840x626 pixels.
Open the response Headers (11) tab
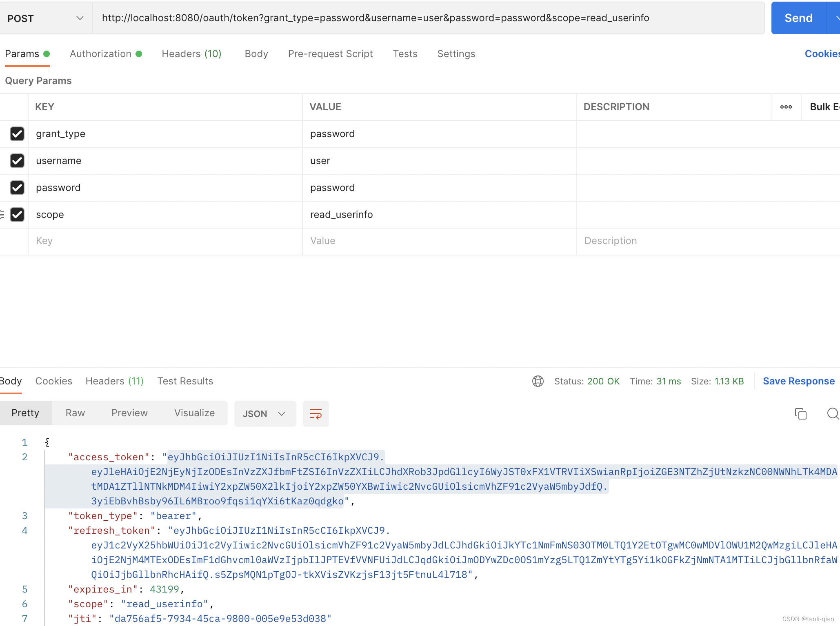click(x=114, y=381)
